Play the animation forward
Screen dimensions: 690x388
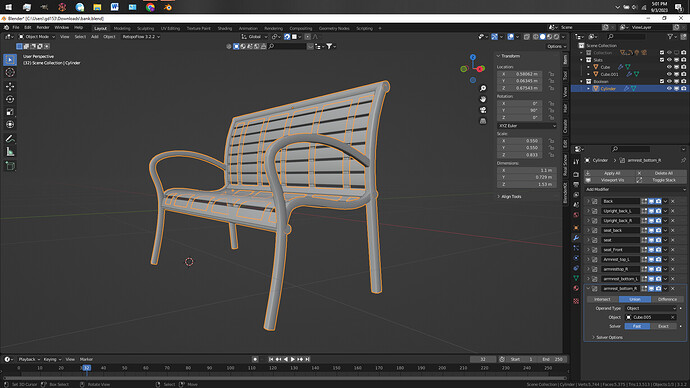[293, 359]
